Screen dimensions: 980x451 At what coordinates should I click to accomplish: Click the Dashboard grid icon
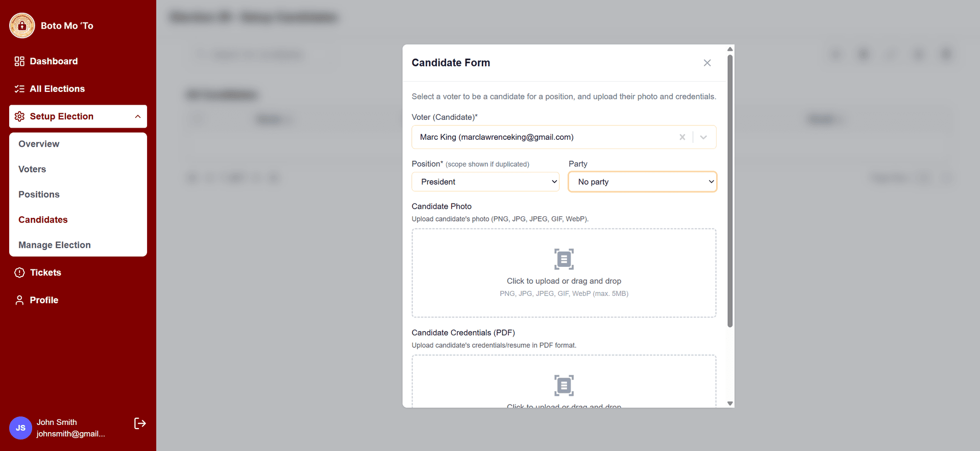point(19,61)
